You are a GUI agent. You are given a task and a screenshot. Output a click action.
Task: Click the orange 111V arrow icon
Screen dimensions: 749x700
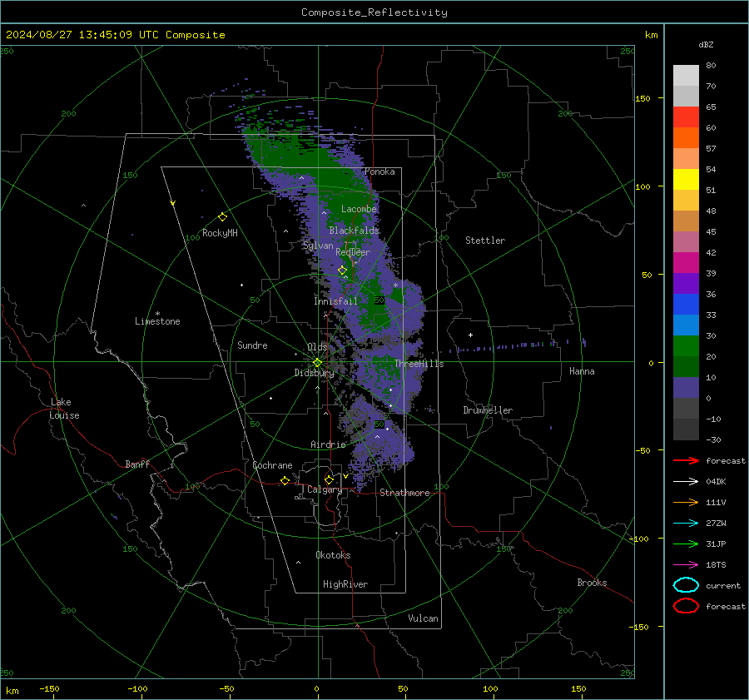point(686,502)
